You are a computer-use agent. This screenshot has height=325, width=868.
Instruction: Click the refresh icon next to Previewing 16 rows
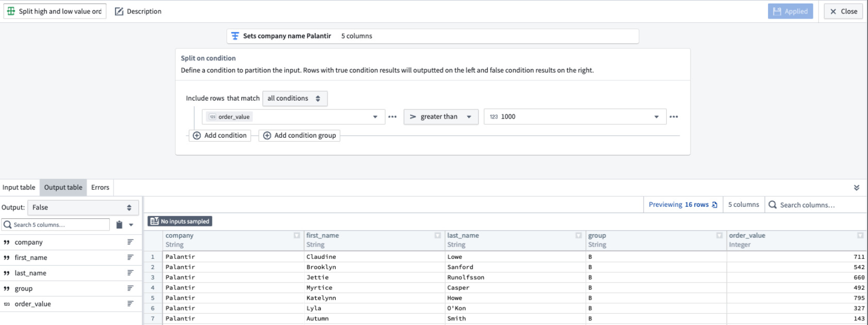714,205
